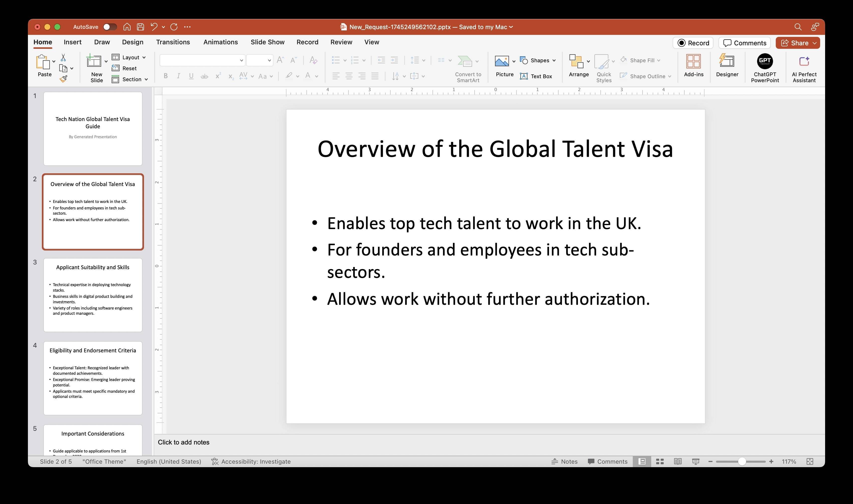Toggle Subscript formatting

(231, 77)
